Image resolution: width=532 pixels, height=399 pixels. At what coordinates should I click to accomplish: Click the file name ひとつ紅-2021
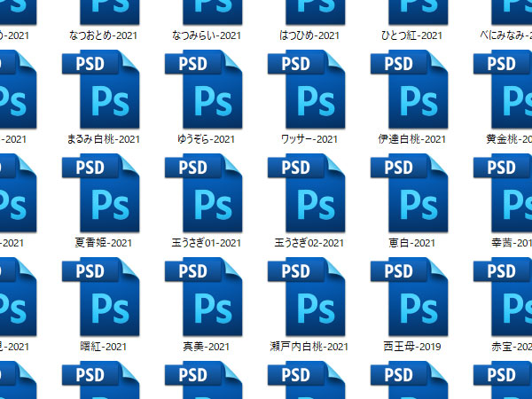pos(411,35)
